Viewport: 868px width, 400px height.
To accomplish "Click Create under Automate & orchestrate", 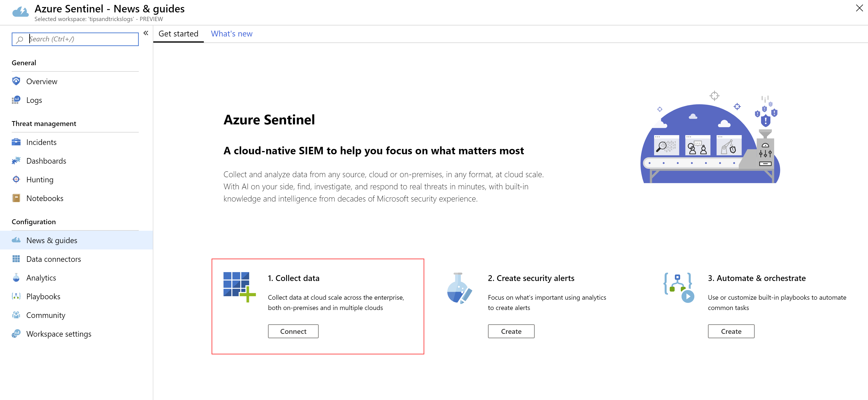I will point(731,331).
